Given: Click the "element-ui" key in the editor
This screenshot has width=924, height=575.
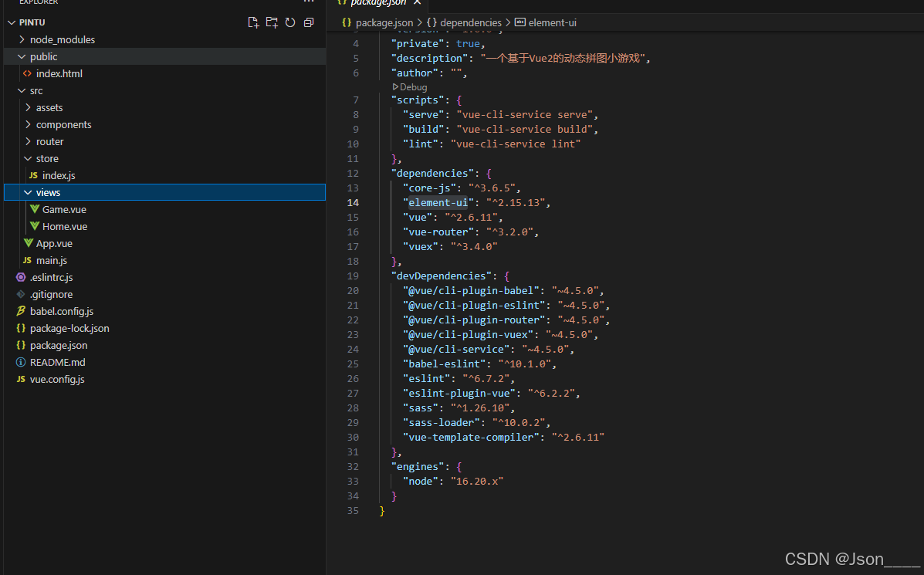Looking at the screenshot, I should click(x=438, y=203).
